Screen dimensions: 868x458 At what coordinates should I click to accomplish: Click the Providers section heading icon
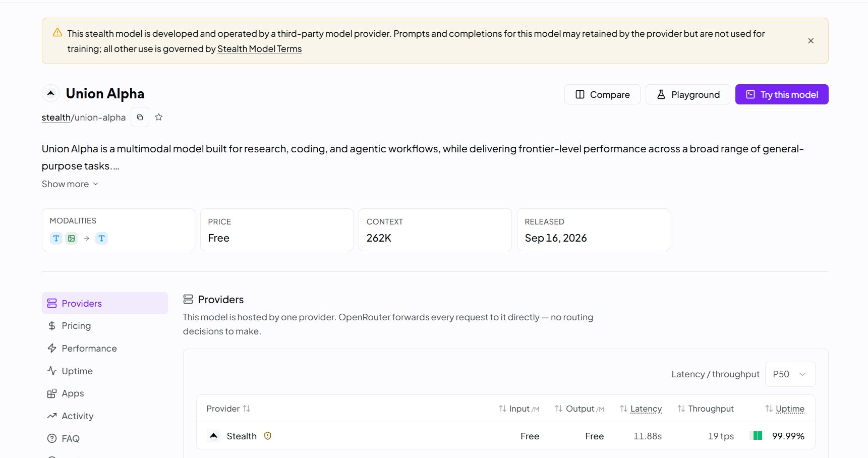tap(188, 300)
